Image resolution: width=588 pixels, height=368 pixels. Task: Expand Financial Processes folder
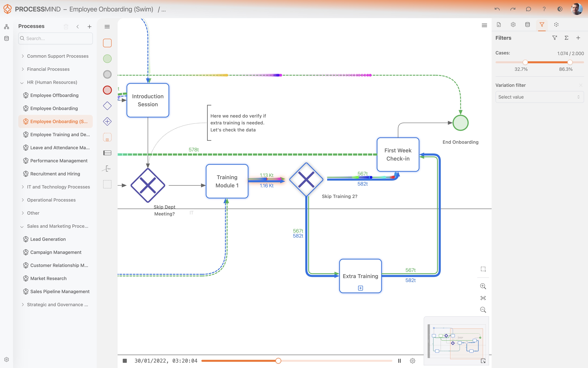pyautogui.click(x=23, y=69)
